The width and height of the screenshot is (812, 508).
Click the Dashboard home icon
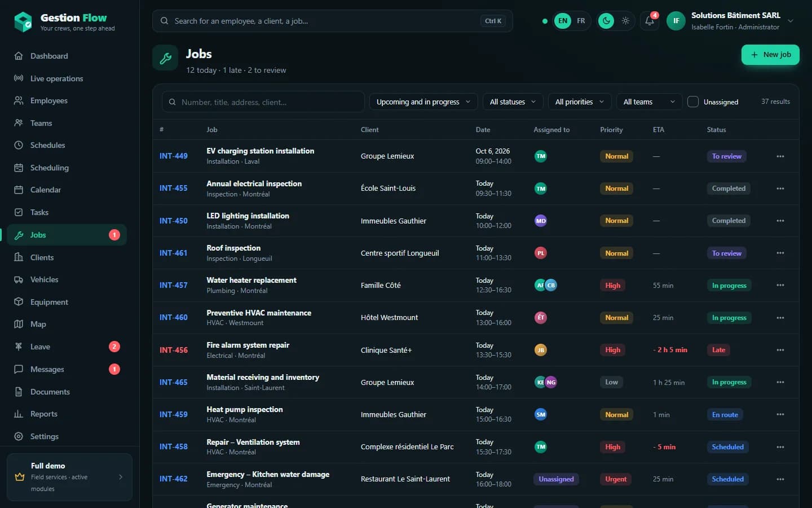(x=19, y=56)
